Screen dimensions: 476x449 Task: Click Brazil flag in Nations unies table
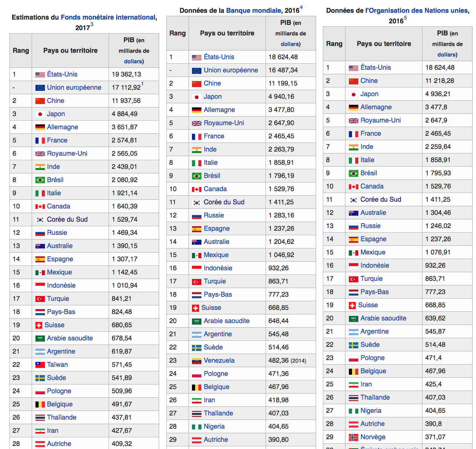[353, 173]
